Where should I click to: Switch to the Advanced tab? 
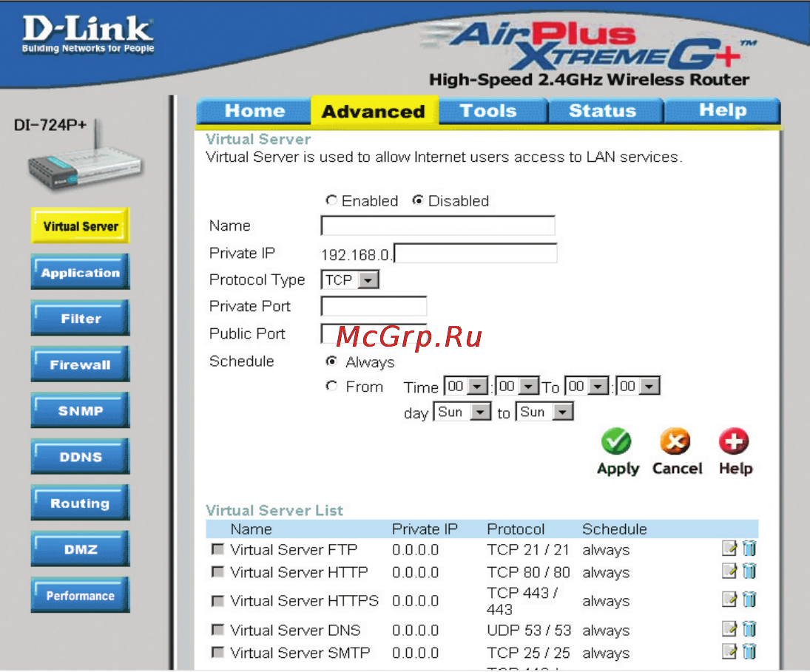(374, 110)
